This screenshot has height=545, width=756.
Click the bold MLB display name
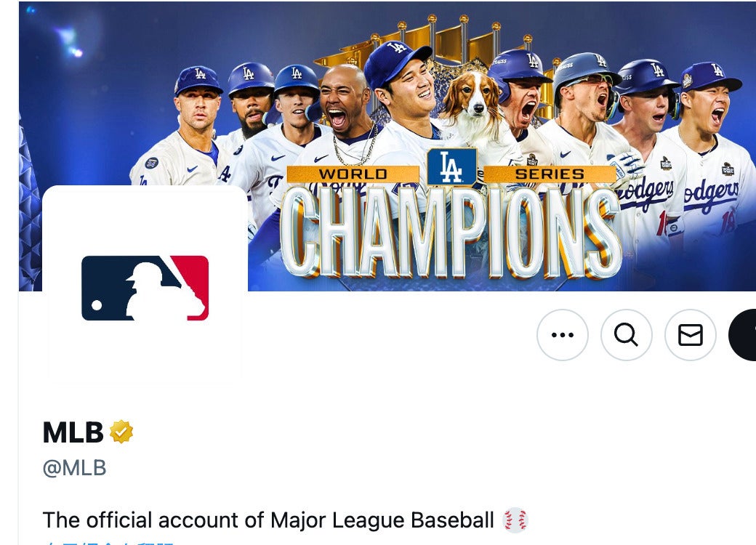pyautogui.click(x=73, y=432)
